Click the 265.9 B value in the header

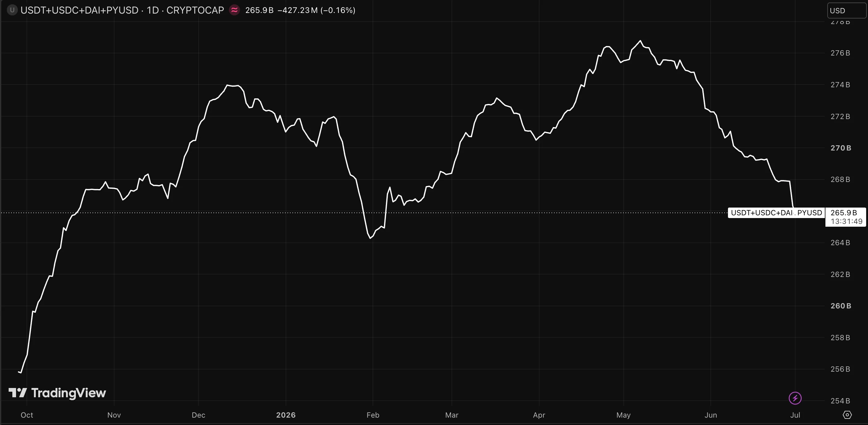click(x=259, y=10)
